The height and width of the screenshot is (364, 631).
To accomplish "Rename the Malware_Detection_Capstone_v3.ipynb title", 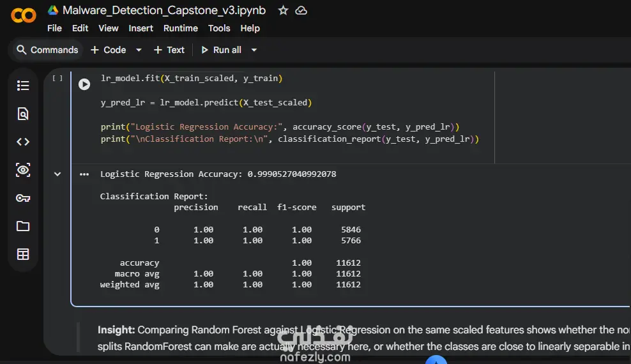I will point(164,10).
